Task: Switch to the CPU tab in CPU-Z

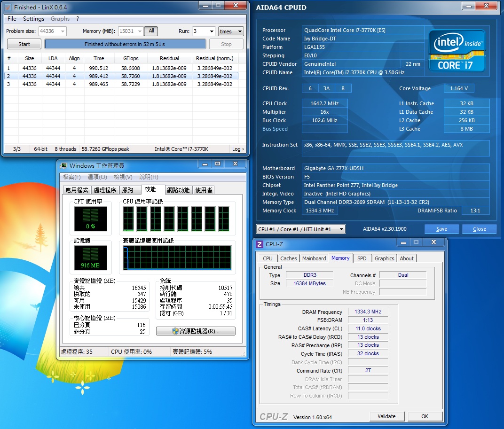Action: click(268, 258)
